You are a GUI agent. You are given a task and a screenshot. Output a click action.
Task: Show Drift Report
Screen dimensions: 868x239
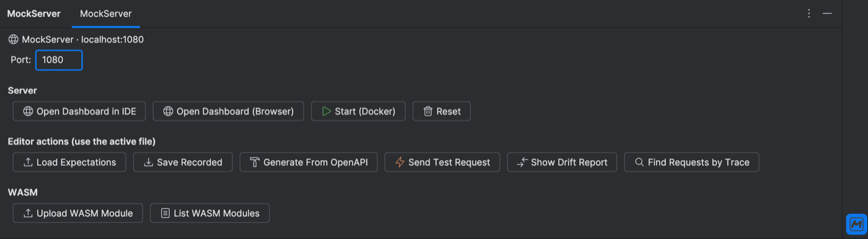(x=562, y=162)
